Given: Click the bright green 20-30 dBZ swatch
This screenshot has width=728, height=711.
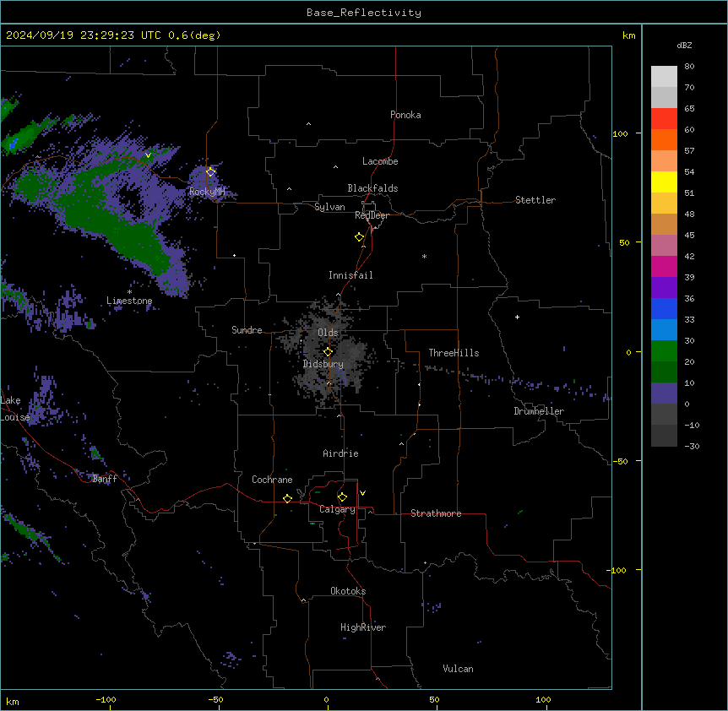Looking at the screenshot, I should coord(664,351).
